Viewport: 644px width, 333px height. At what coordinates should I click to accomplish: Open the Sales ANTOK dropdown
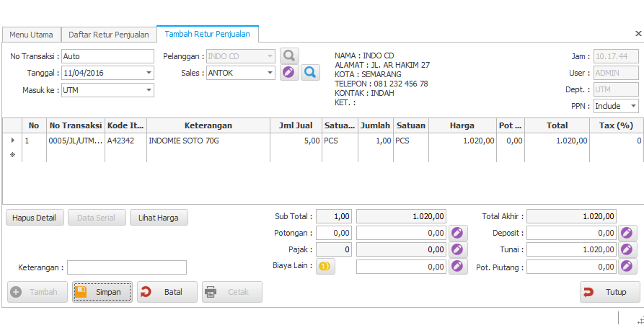(x=270, y=73)
